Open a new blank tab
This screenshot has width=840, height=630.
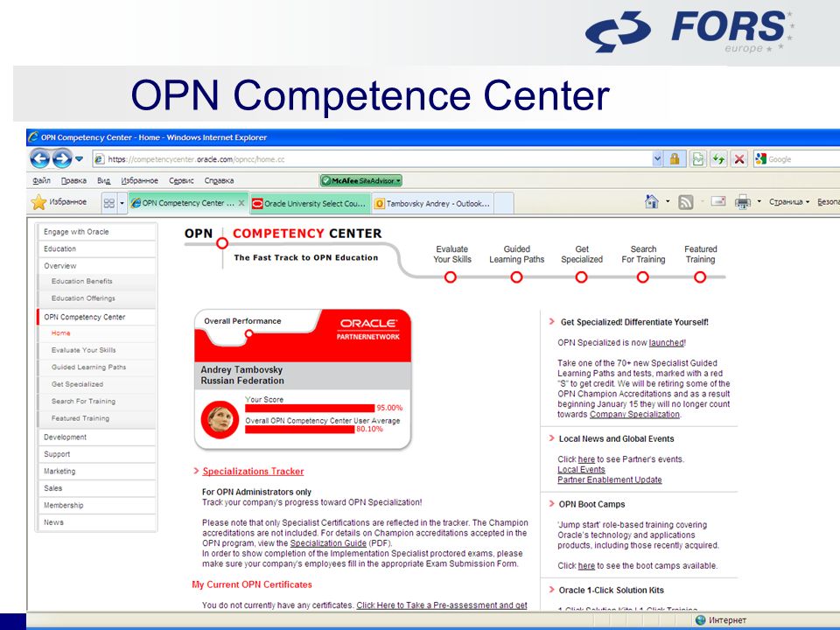pos(504,204)
